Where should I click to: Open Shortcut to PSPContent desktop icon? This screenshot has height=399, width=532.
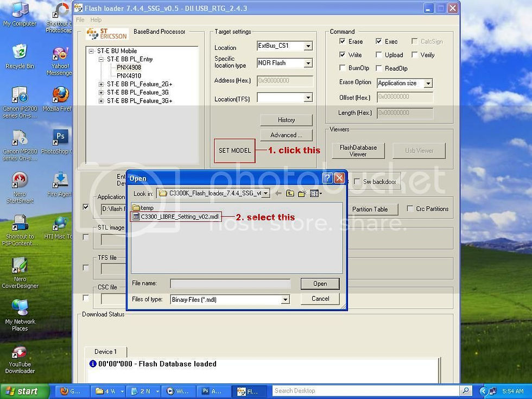20,230
